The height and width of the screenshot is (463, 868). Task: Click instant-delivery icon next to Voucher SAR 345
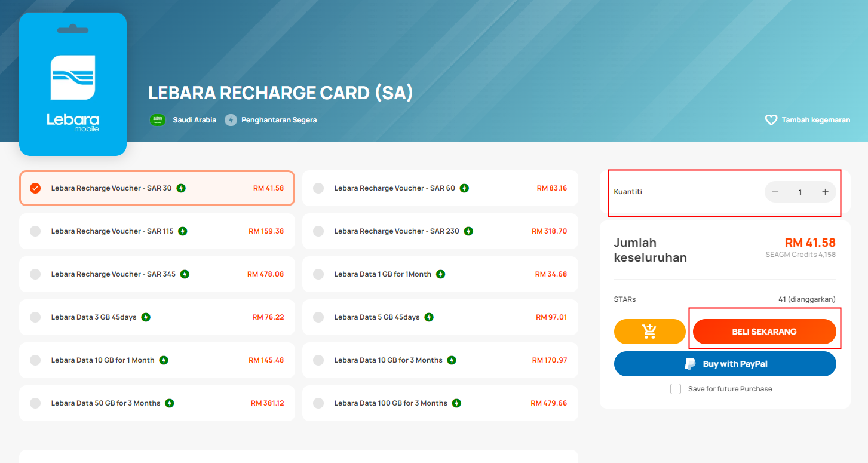point(185,274)
